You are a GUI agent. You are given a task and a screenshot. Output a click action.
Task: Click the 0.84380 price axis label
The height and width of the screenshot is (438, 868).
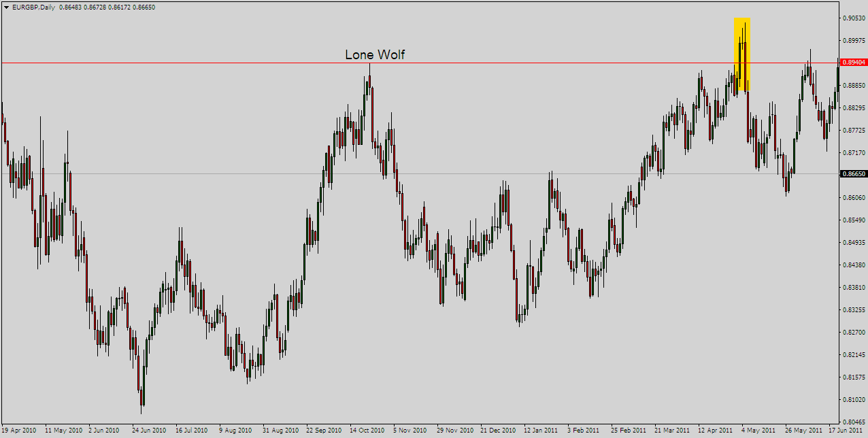click(855, 265)
